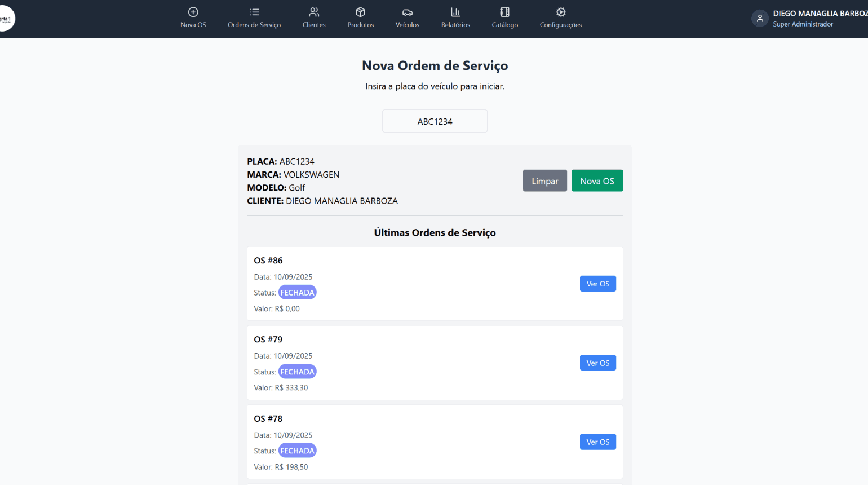868x485 pixels.
Task: Click the company logo in header
Action: pyautogui.click(x=6, y=19)
